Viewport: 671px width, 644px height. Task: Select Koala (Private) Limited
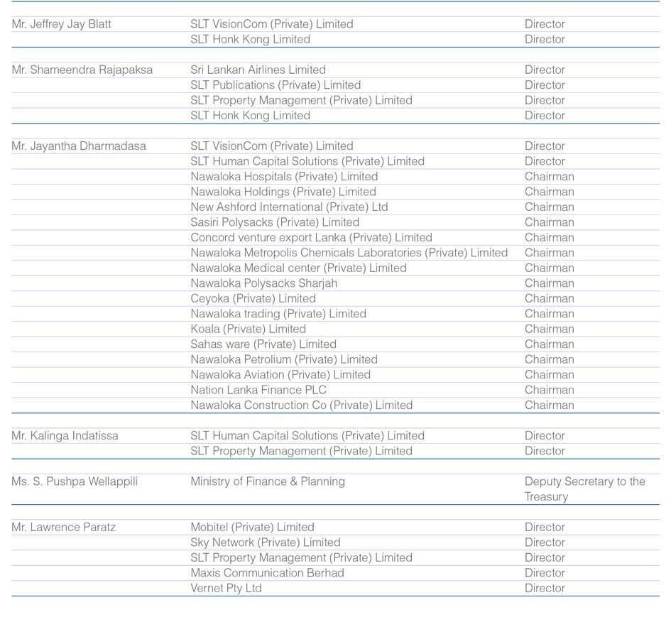[x=249, y=329]
